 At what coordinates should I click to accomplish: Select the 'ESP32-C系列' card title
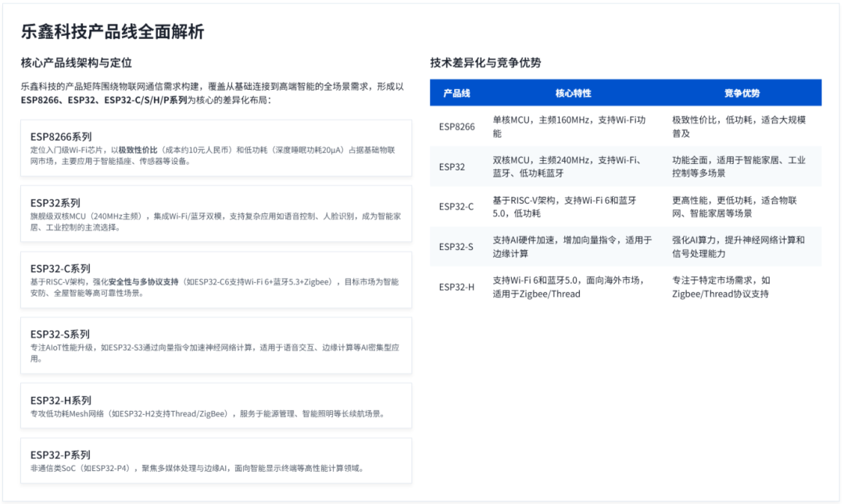click(x=60, y=269)
